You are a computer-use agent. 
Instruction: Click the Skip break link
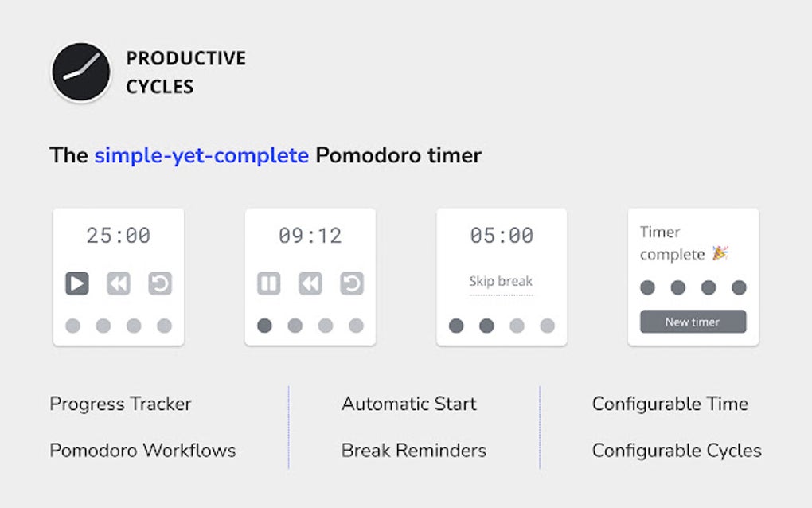[x=502, y=282]
